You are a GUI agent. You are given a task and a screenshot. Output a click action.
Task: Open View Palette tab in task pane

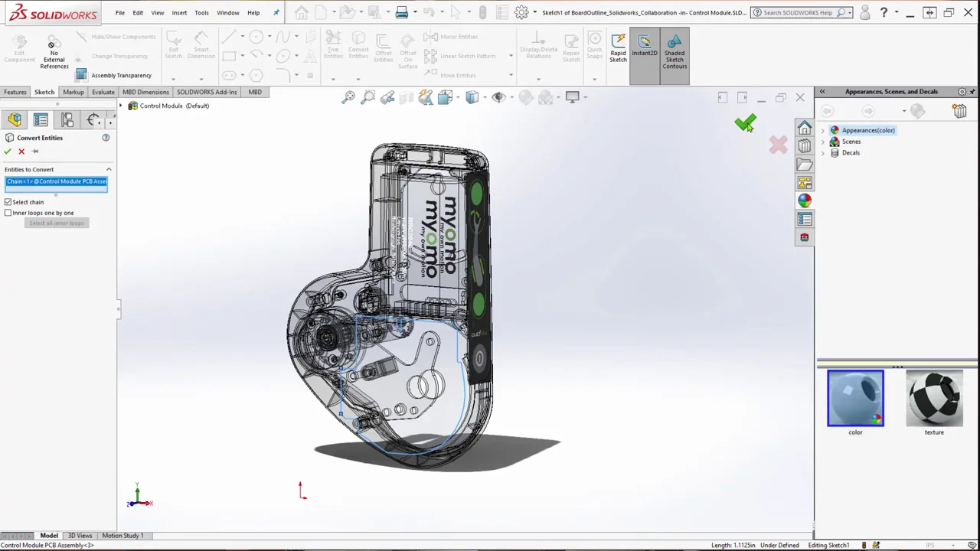[805, 183]
